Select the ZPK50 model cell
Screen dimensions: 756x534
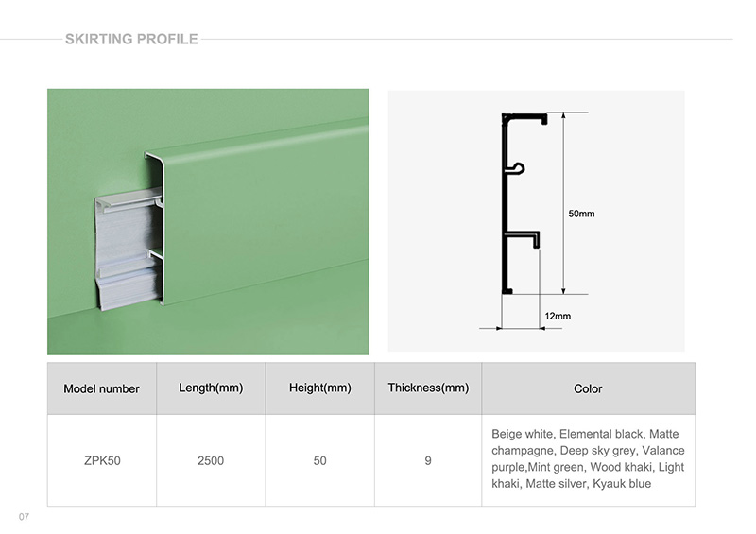(x=101, y=460)
